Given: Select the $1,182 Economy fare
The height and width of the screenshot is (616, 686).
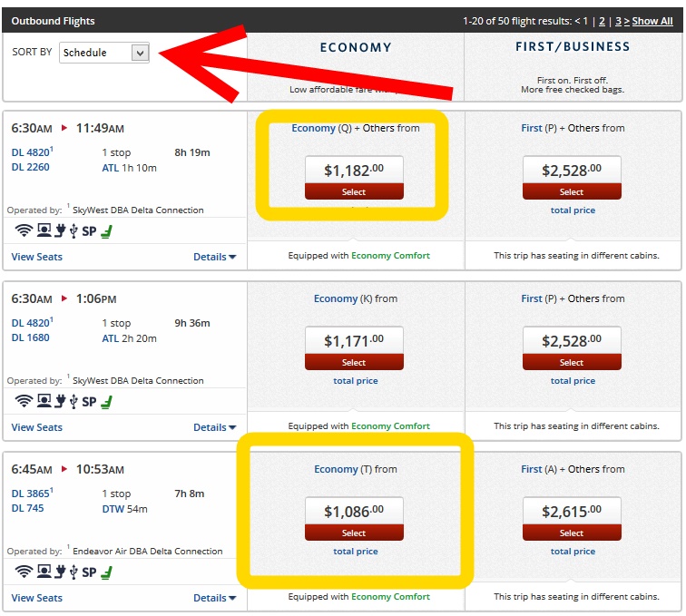Looking at the screenshot, I should (x=354, y=191).
